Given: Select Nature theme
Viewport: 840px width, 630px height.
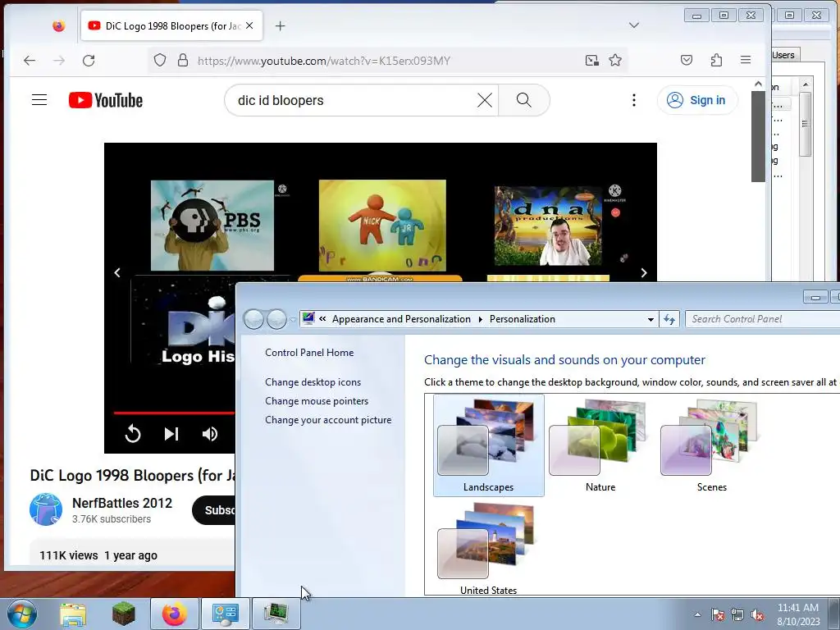Looking at the screenshot, I should click(600, 445).
